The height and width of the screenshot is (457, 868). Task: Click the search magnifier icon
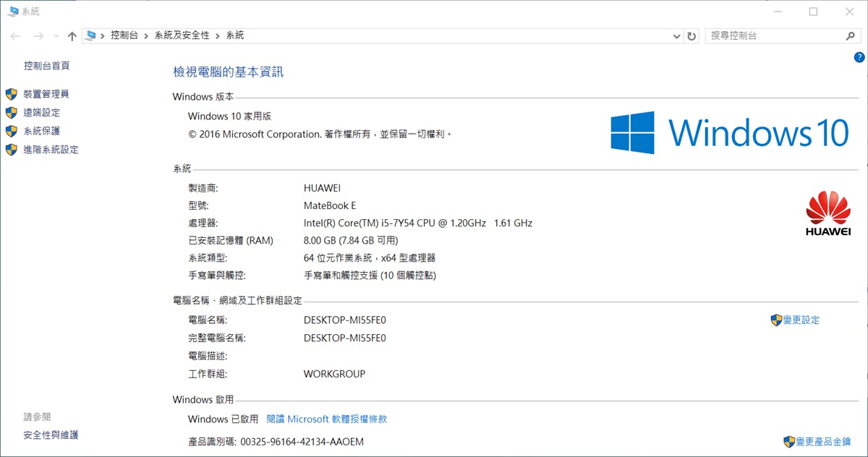[x=851, y=35]
